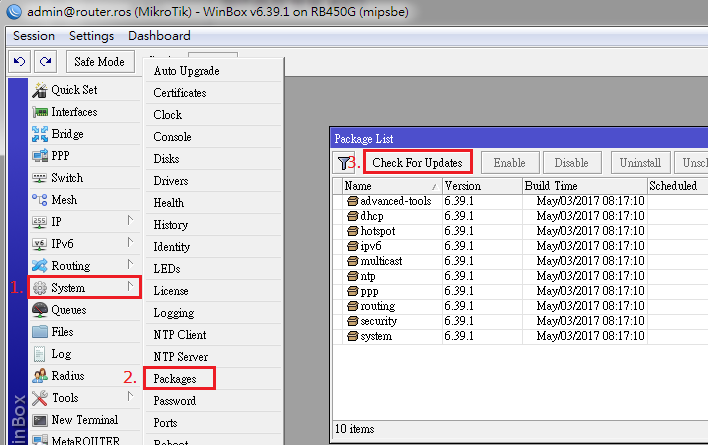Open the Dashboard menu
The width and height of the screenshot is (708, 445).
[x=159, y=36]
